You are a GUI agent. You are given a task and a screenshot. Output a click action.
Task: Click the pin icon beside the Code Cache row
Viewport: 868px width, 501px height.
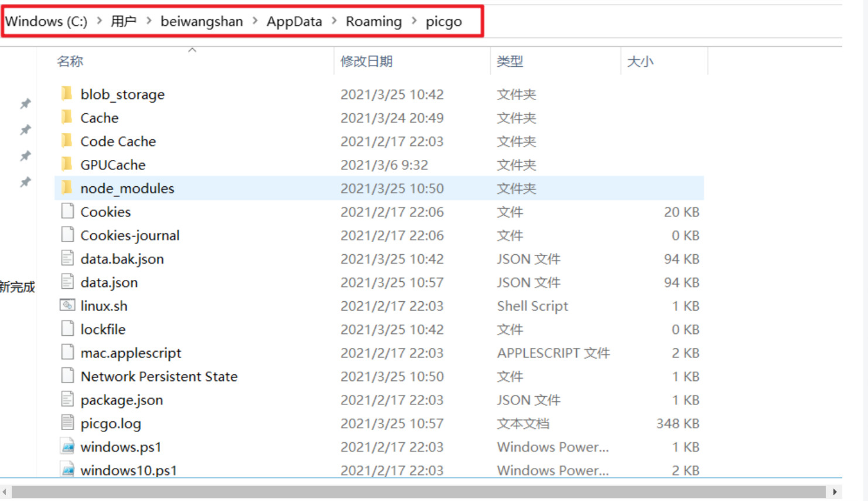pyautogui.click(x=26, y=155)
